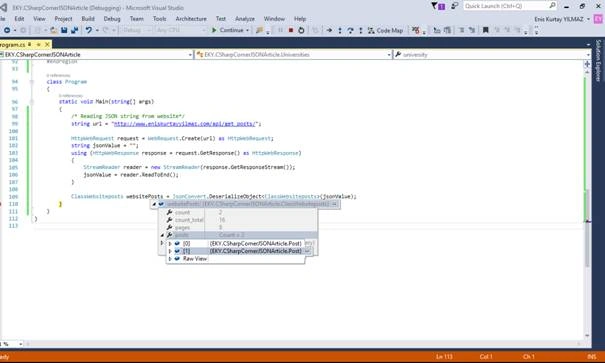Open the project scope dropdown EKY.CSharpCornerJSONArticle

click(x=96, y=55)
